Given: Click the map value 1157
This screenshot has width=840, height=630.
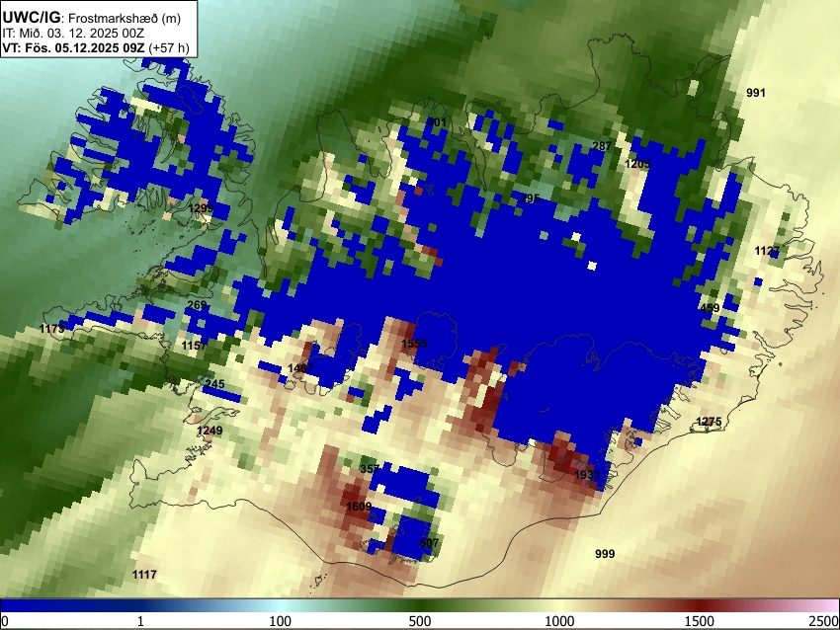Looking at the screenshot, I should coord(194,346).
